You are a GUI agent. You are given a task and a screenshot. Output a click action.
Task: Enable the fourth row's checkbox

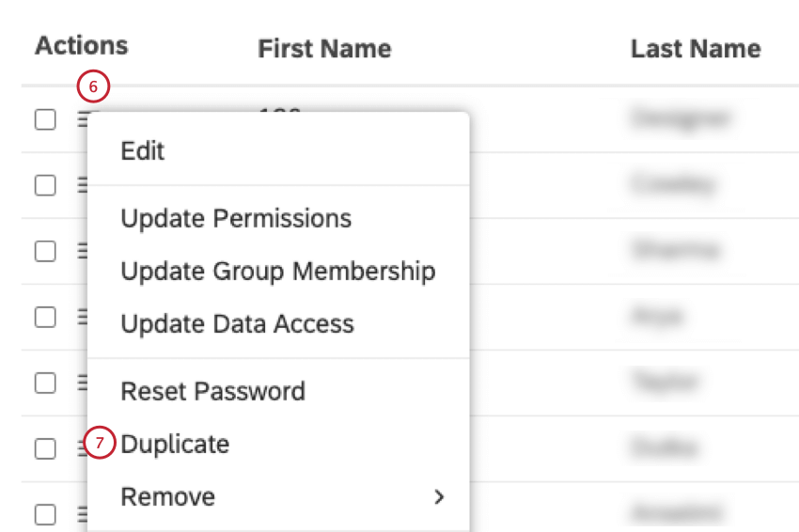(x=45, y=317)
